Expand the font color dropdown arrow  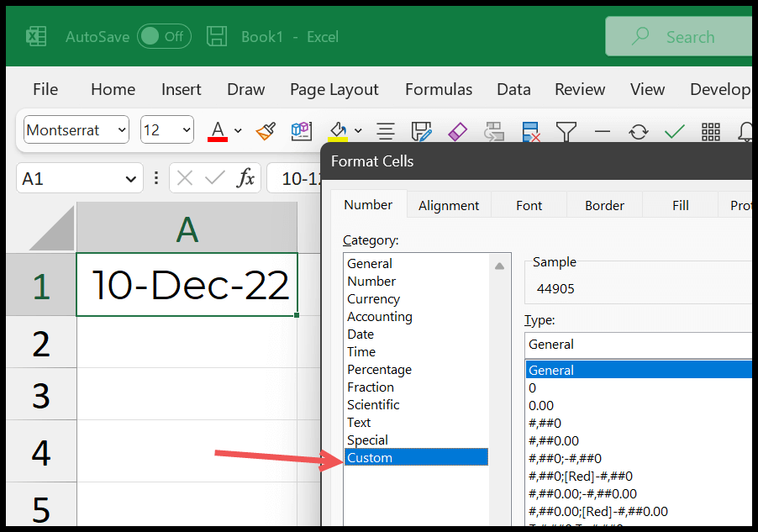pos(238,130)
